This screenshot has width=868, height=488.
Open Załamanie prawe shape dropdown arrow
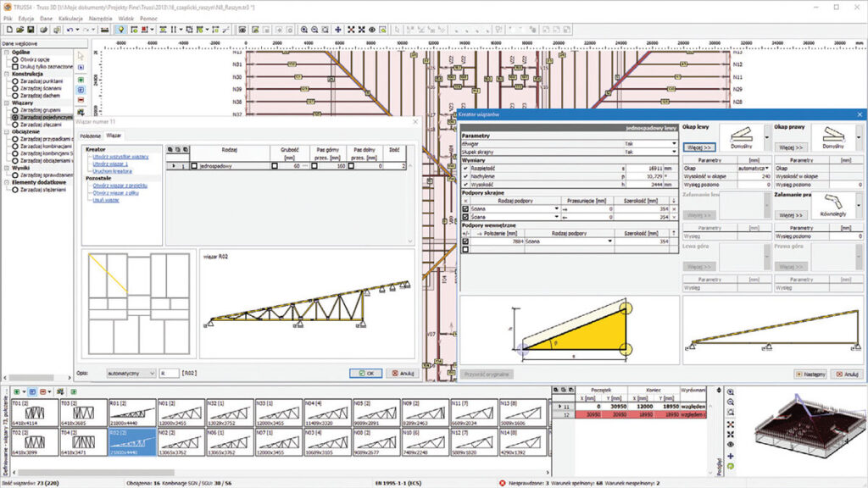(859, 205)
